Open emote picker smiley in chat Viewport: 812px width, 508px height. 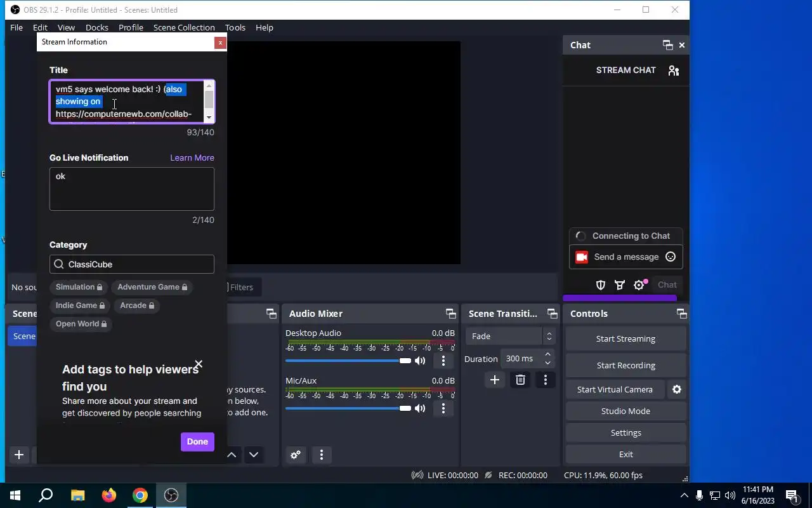click(x=671, y=257)
